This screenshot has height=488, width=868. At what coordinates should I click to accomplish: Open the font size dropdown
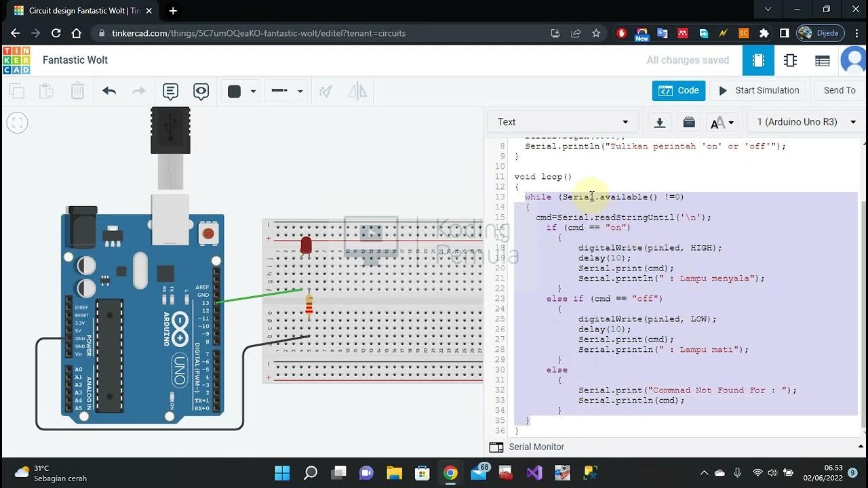(722, 123)
